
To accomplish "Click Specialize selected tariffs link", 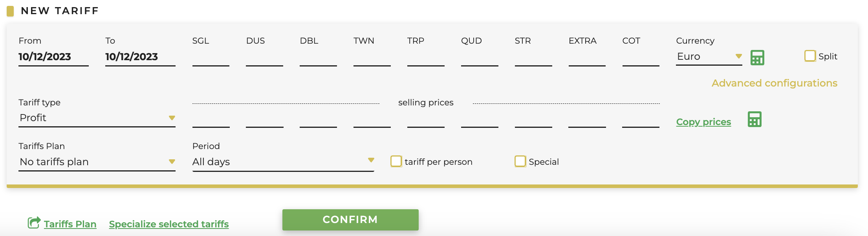I will pyautogui.click(x=169, y=224).
